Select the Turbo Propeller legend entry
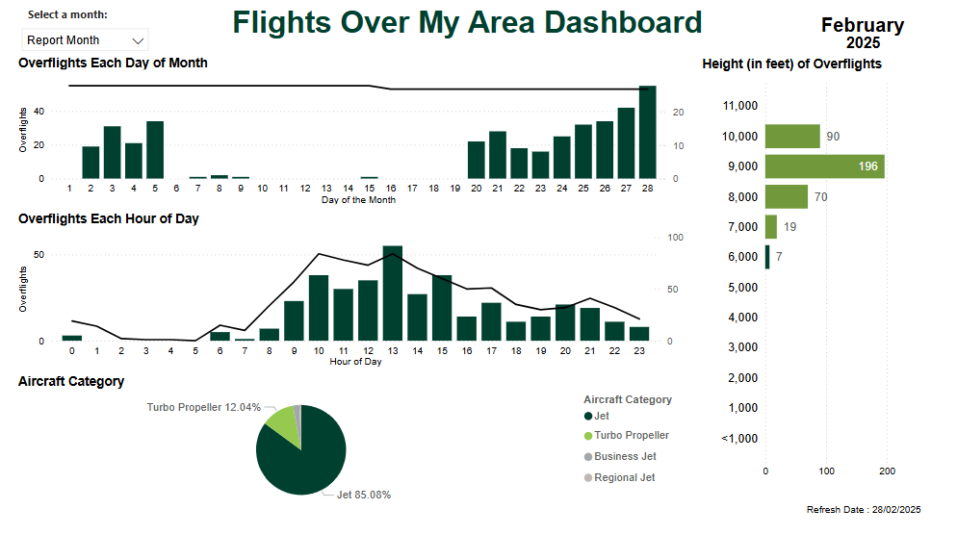This screenshot has width=957, height=560. [x=631, y=436]
